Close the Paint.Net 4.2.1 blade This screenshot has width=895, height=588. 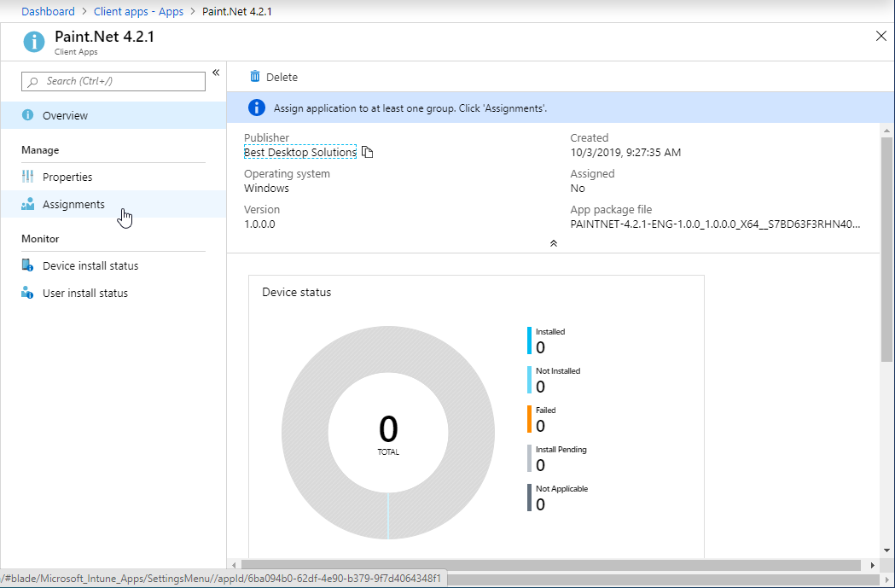coord(881,36)
